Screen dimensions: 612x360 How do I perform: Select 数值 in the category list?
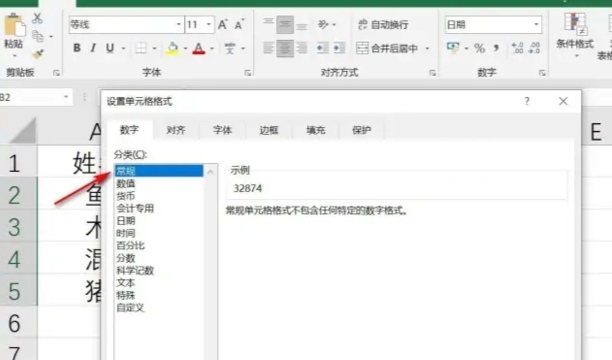pyautogui.click(x=159, y=183)
